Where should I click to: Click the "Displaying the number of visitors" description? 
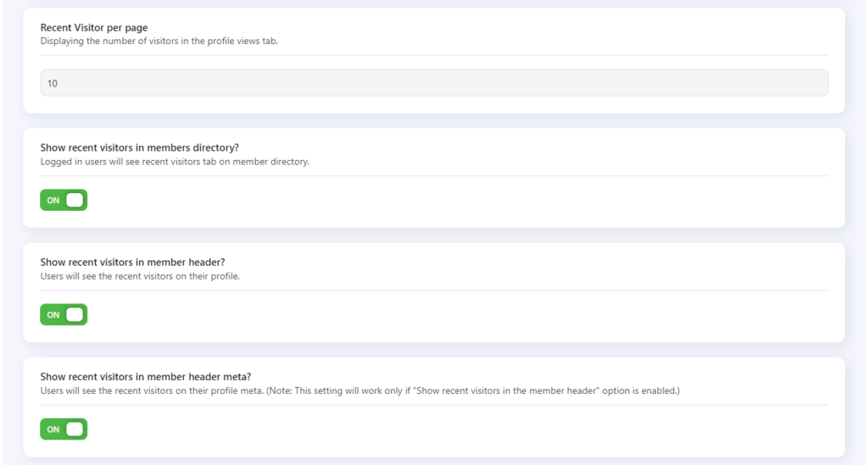click(x=159, y=41)
